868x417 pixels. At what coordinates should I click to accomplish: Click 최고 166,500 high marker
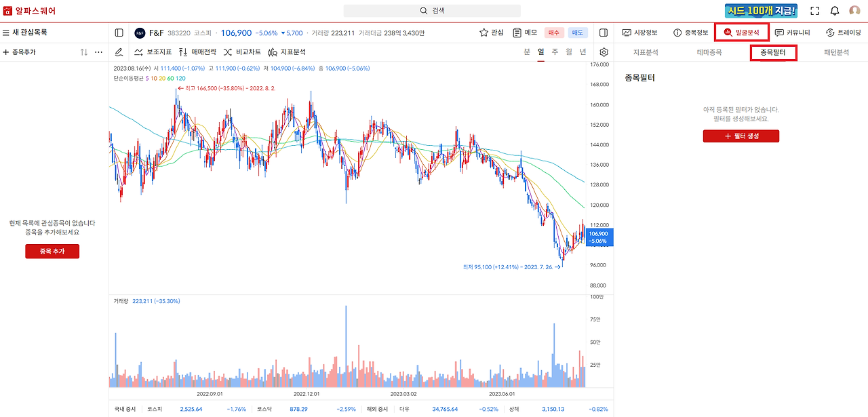click(226, 89)
